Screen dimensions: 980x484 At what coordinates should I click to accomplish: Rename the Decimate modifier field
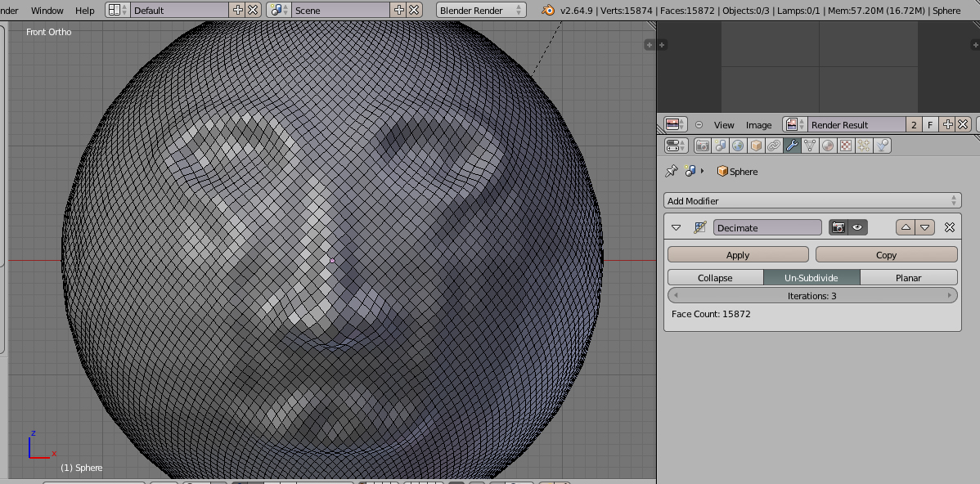click(x=767, y=228)
